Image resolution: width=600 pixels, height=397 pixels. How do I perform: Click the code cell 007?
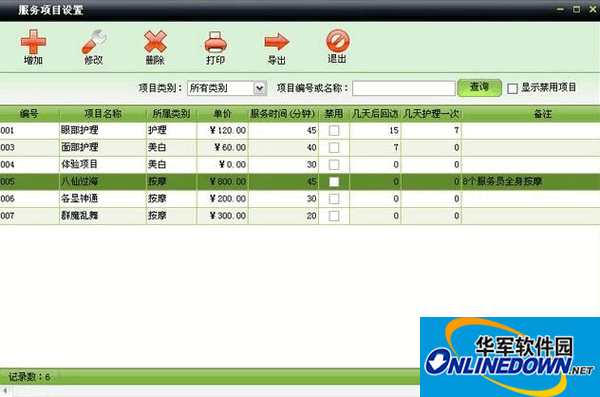coord(29,216)
